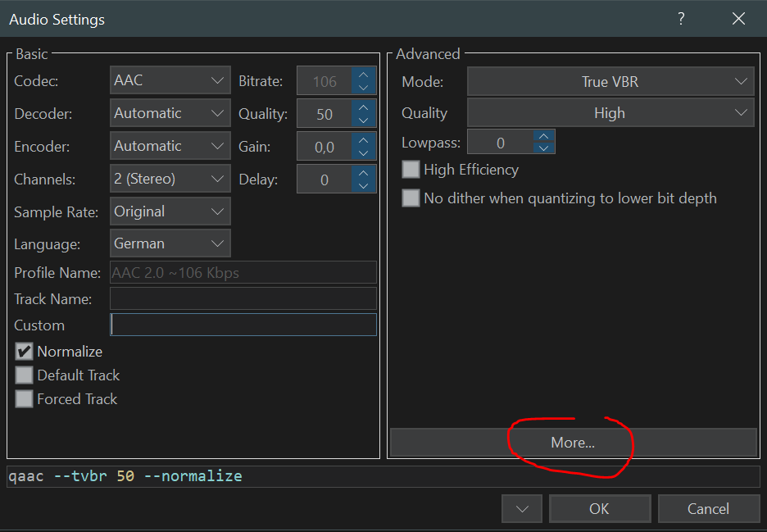Increase the Quality value with the up arrow
This screenshot has width=767, height=532.
click(x=363, y=108)
